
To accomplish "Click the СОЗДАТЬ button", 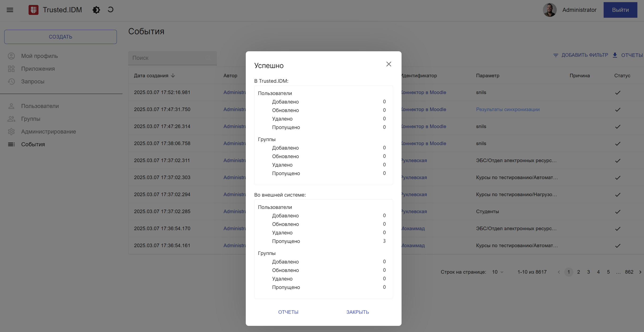I will tap(60, 37).
